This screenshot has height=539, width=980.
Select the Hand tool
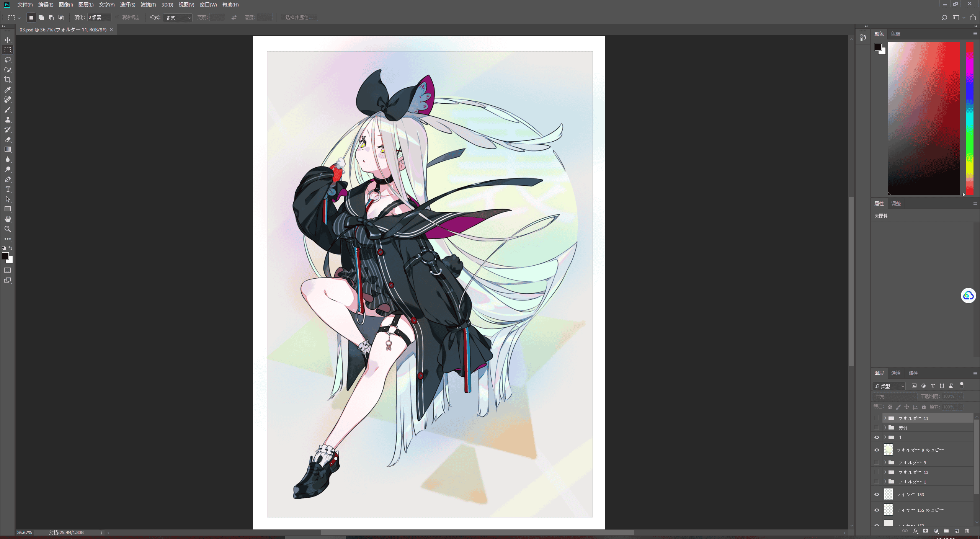pos(8,219)
